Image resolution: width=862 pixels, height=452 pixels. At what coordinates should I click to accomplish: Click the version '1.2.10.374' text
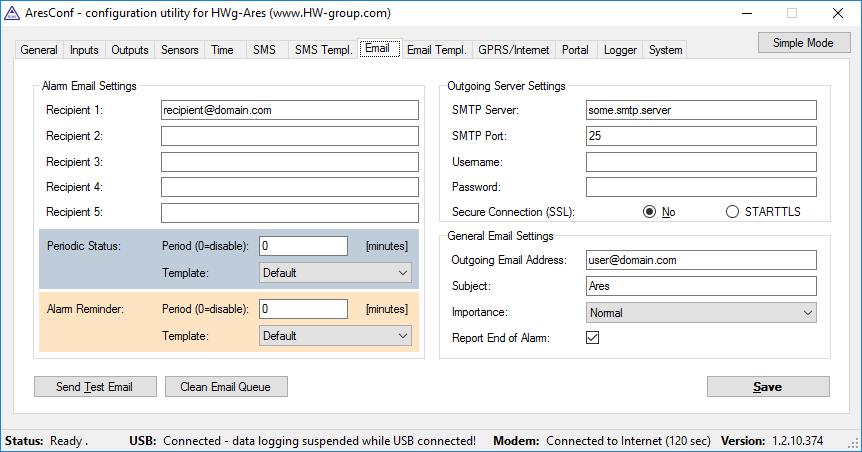pos(798,441)
